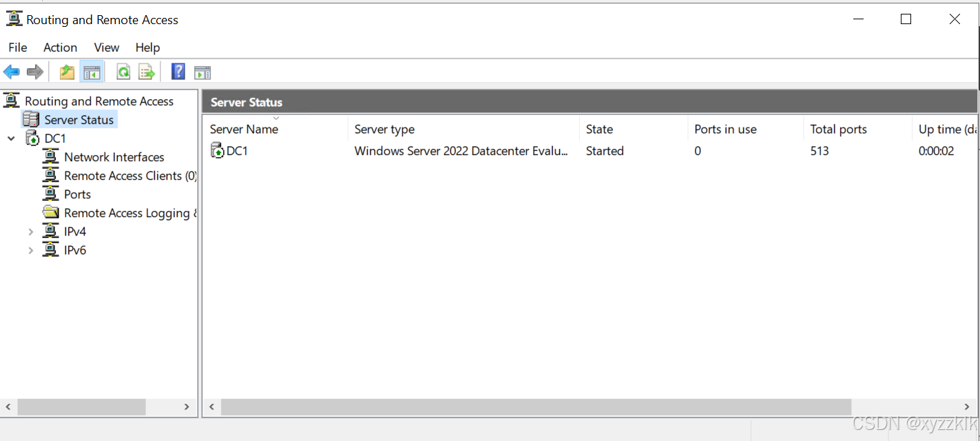Click the Back arrow toolbar button
This screenshot has height=441, width=980.
click(x=12, y=72)
